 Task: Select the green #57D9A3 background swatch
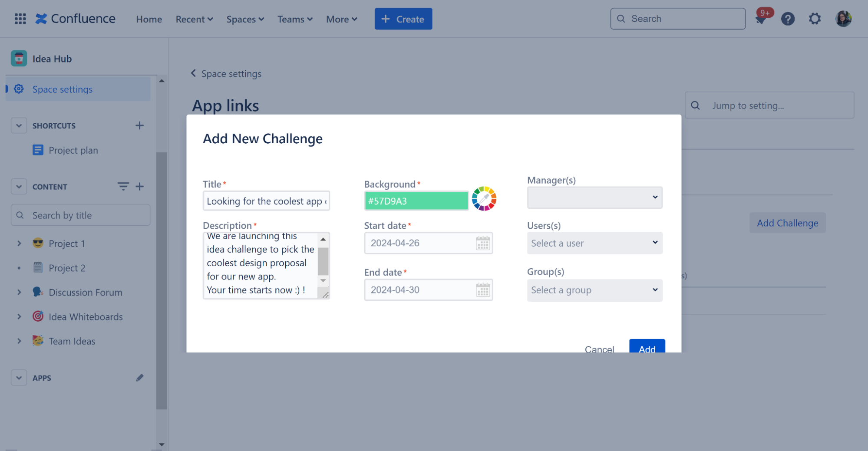pyautogui.click(x=416, y=201)
